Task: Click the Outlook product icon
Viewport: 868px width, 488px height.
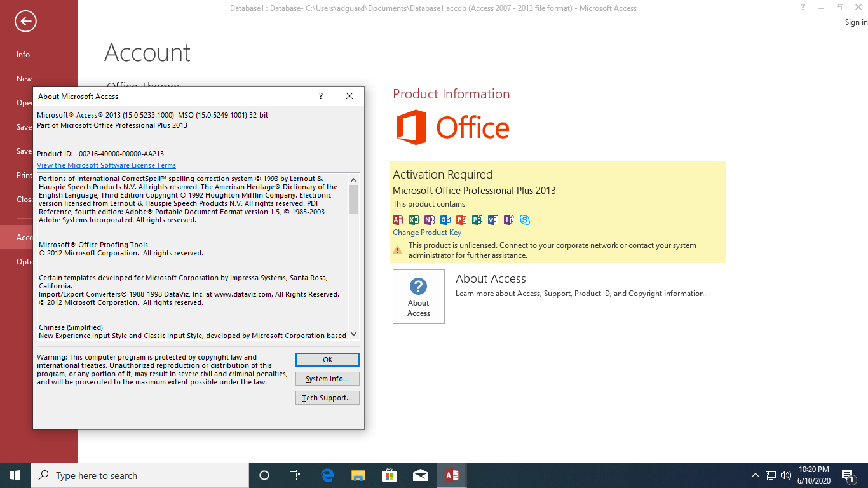Action: 445,220
